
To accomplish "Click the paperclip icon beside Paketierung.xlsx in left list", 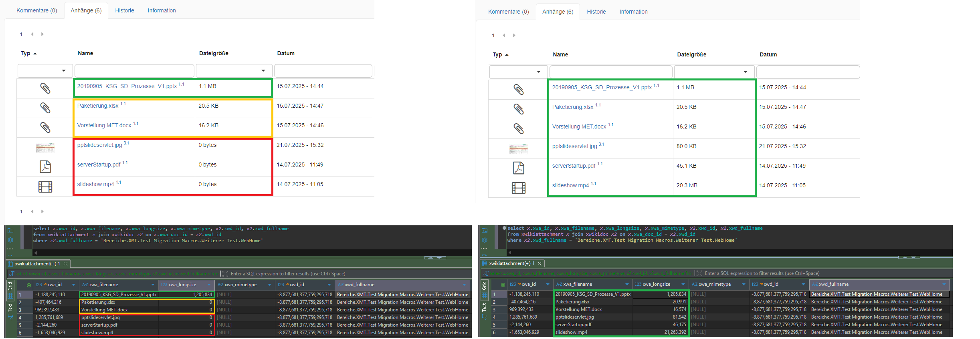I will coord(45,108).
